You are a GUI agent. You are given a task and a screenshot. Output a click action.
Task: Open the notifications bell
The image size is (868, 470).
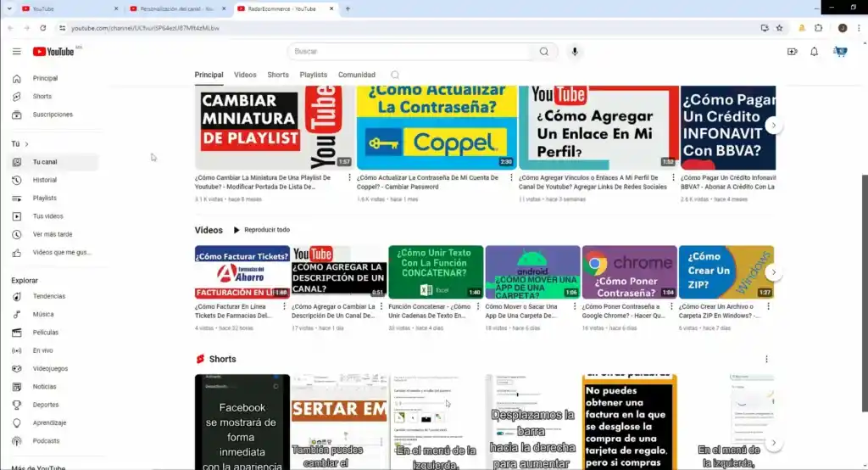point(815,52)
